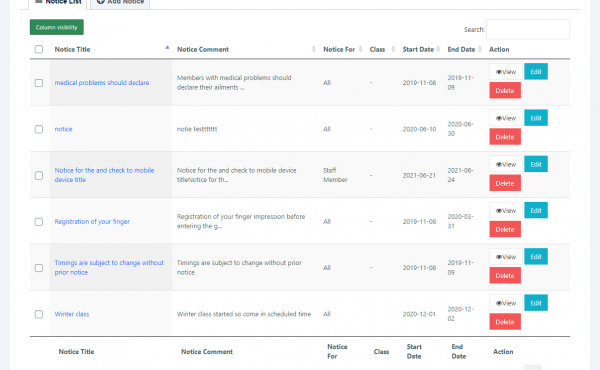The width and height of the screenshot is (600, 370).
Task: Check the Timings are subject row checkbox
Action: coord(39,268)
